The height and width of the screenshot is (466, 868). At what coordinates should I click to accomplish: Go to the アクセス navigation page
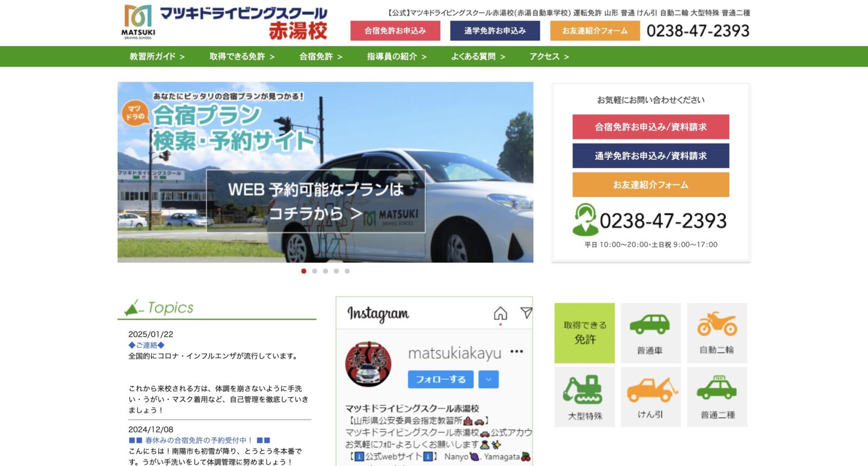[x=549, y=56]
